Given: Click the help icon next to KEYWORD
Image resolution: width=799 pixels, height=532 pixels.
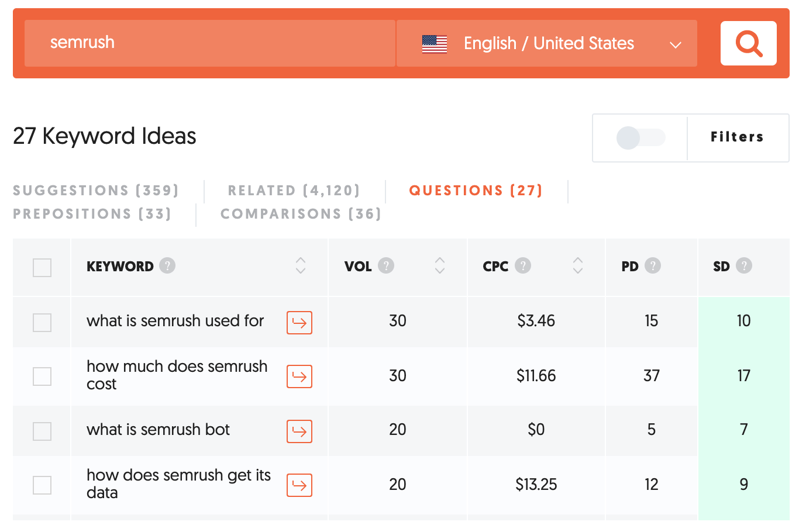Looking at the screenshot, I should pos(167,265).
